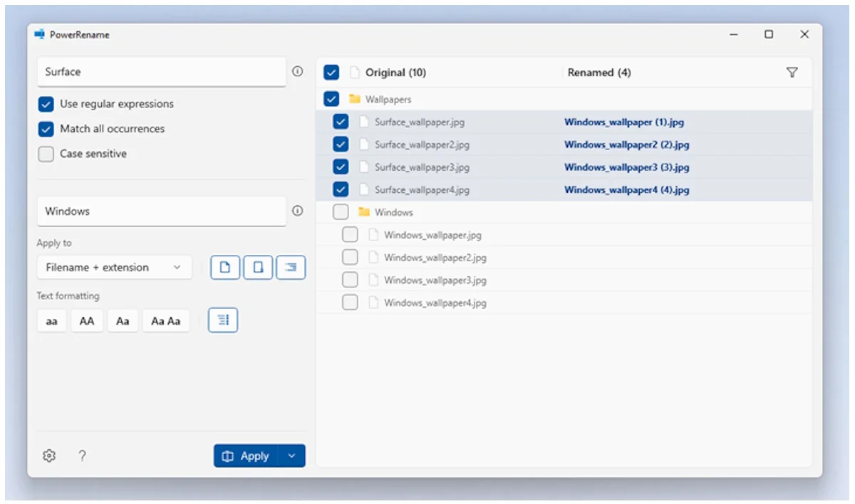The width and height of the screenshot is (855, 504).
Task: Toggle include files icon button
Action: click(x=225, y=268)
